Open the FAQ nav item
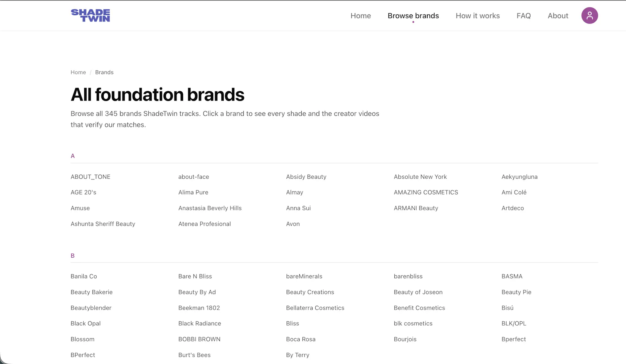This screenshot has width=626, height=364. (523, 16)
